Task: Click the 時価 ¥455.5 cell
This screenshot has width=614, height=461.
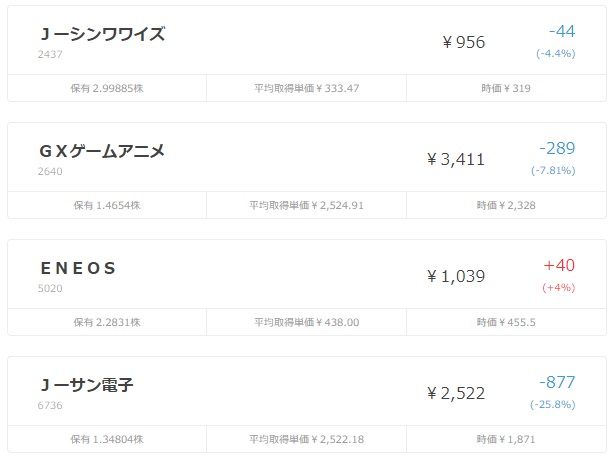Action: tap(506, 322)
